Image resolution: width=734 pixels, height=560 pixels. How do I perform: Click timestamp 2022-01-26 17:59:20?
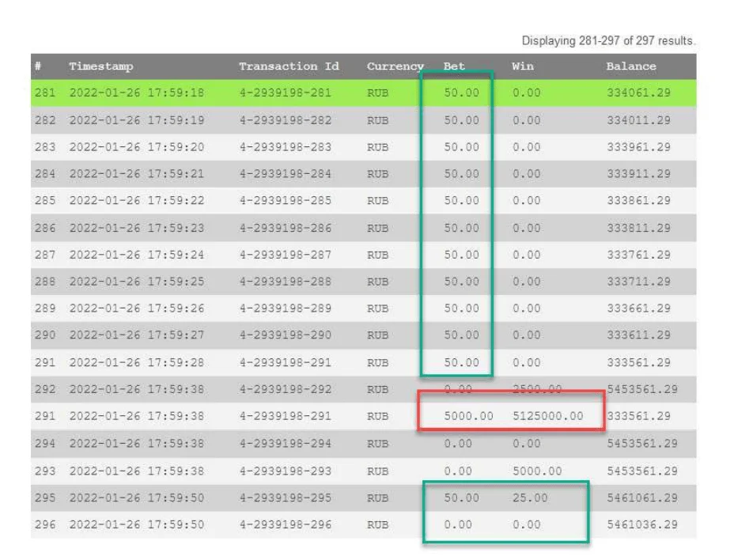pyautogui.click(x=136, y=147)
